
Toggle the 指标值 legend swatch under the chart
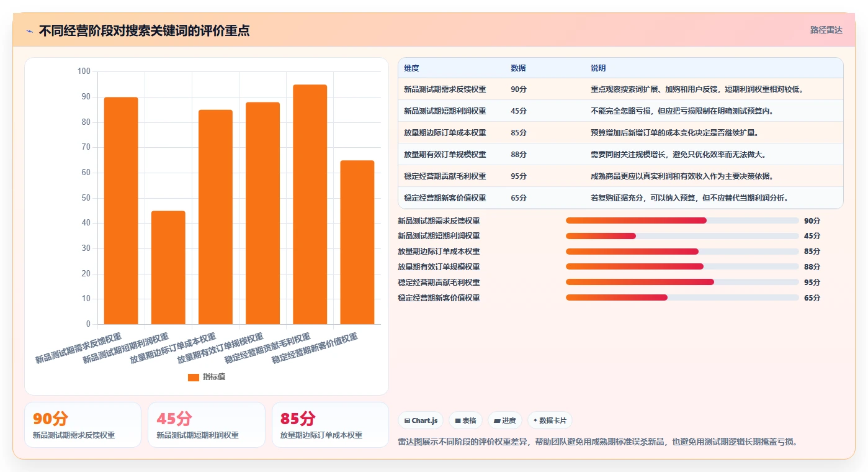coord(194,377)
